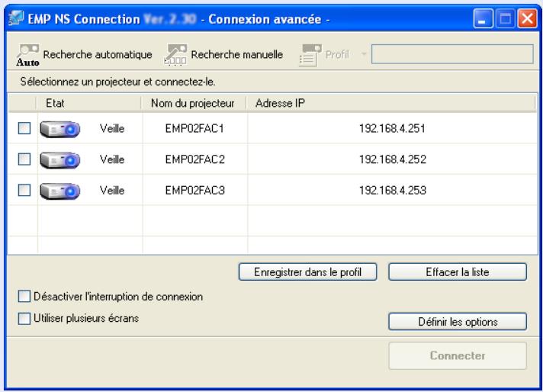Sort by Adresse IP column header
Viewport: 543px width, 392px height.
coord(391,103)
